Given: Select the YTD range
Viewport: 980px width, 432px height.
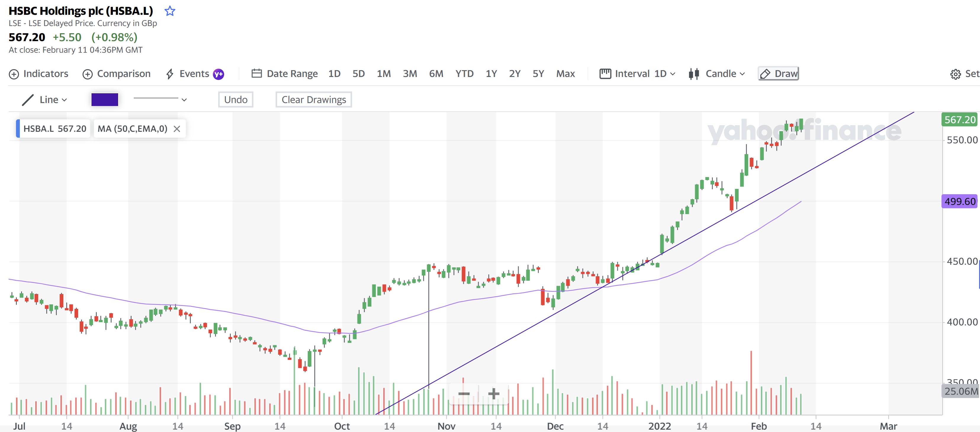Looking at the screenshot, I should click(464, 73).
